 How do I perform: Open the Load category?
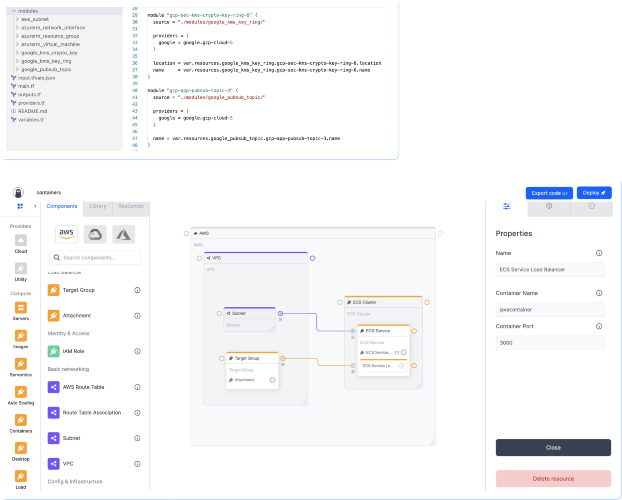(x=21, y=476)
